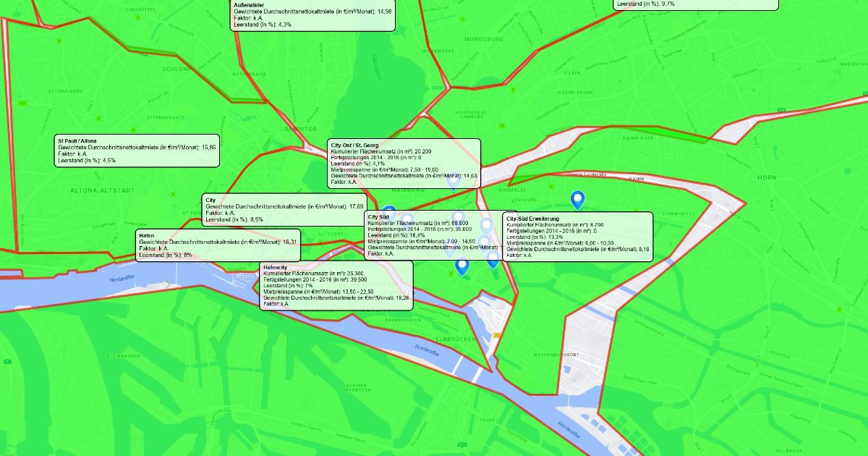The height and width of the screenshot is (456, 868).
Task: Select Fertigstellungen 35.600 line in City Süd
Action: click(419, 229)
